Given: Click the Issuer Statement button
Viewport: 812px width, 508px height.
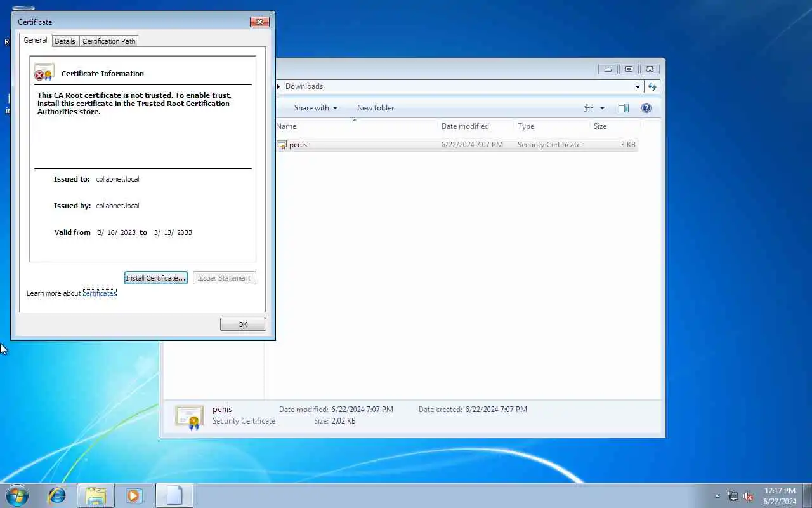Looking at the screenshot, I should (224, 278).
